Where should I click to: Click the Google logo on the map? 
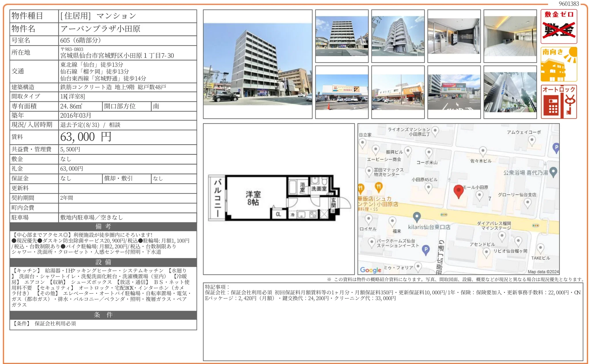[x=371, y=270]
